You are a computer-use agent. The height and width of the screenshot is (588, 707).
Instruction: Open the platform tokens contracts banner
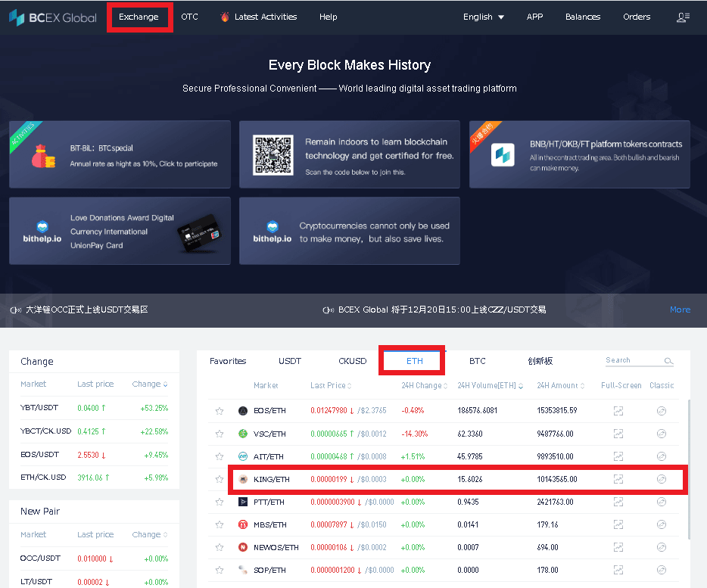click(579, 154)
